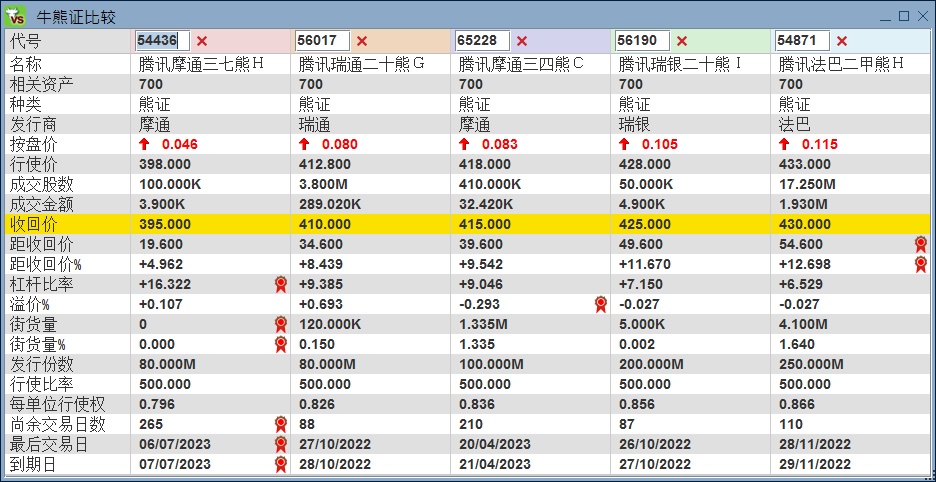The image size is (936, 482).
Task: Click the code input field containing 56190
Action: (642, 41)
